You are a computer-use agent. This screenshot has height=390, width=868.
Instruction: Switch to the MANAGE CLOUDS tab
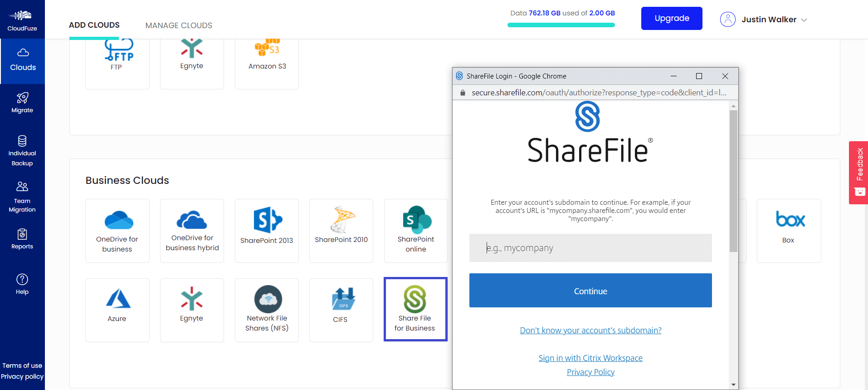[x=179, y=25]
